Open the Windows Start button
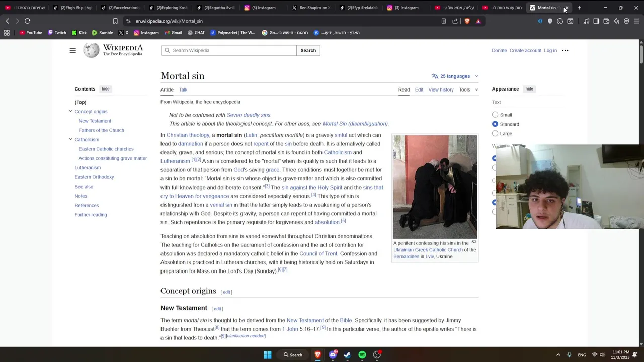 pyautogui.click(x=268, y=355)
